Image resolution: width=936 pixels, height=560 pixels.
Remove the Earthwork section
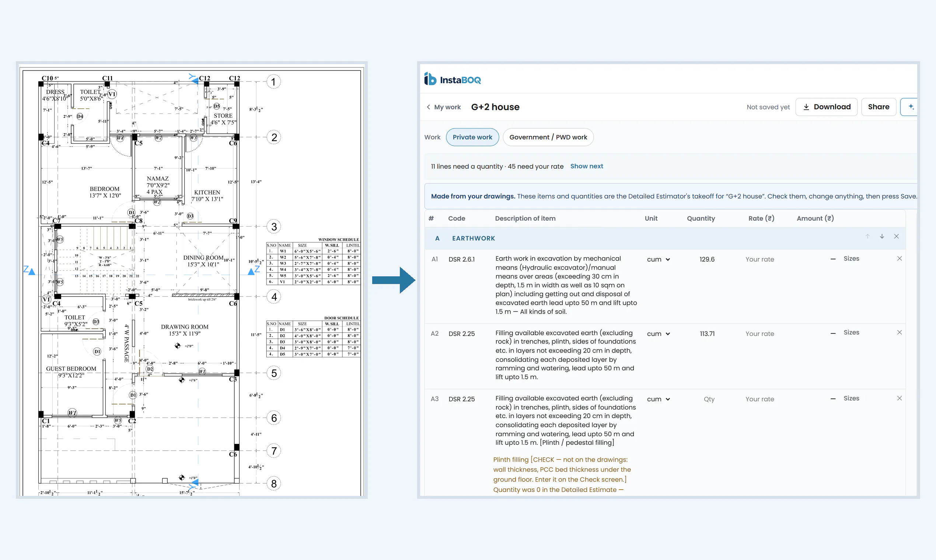tap(896, 237)
